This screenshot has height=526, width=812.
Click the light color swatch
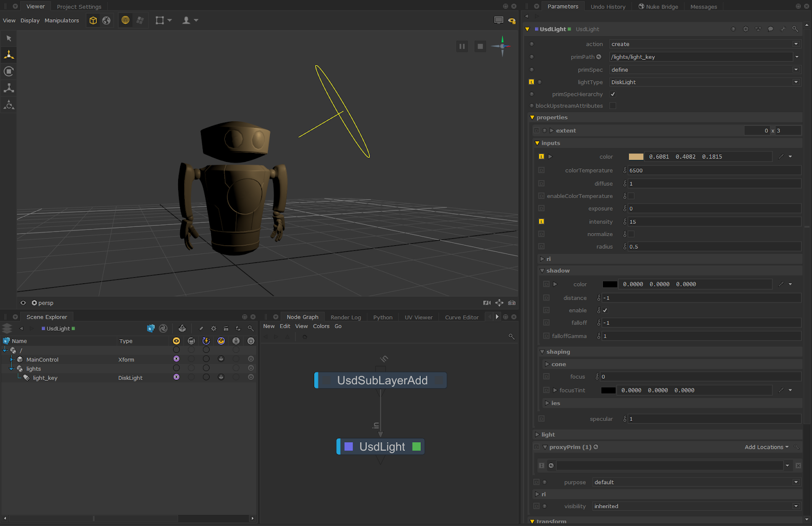635,157
